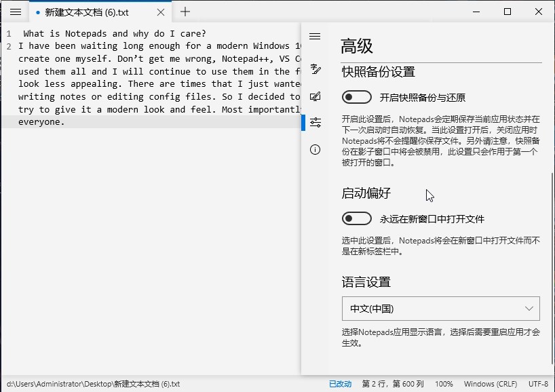Open advanced settings page icon
Screen dimensions: 555x392
315,122
